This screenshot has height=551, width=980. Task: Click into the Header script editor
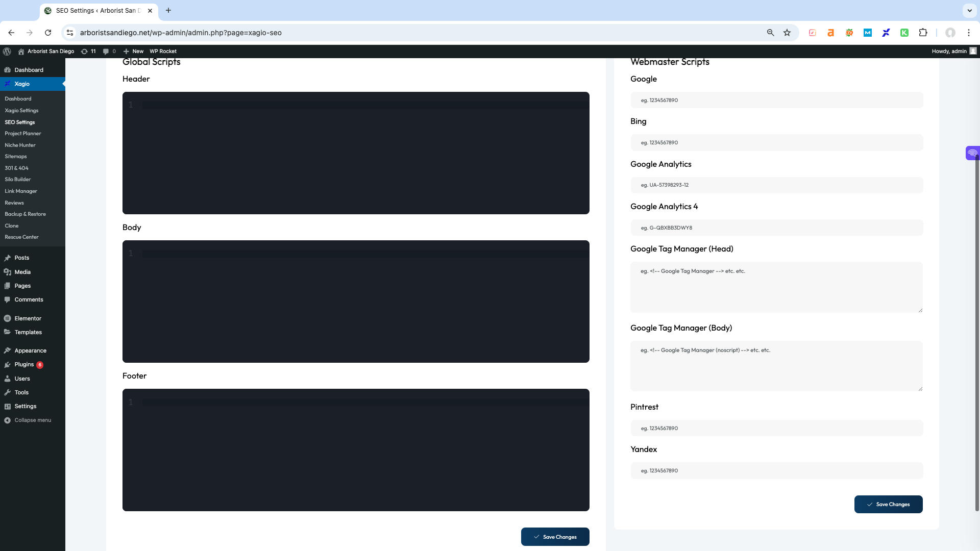[x=356, y=153]
